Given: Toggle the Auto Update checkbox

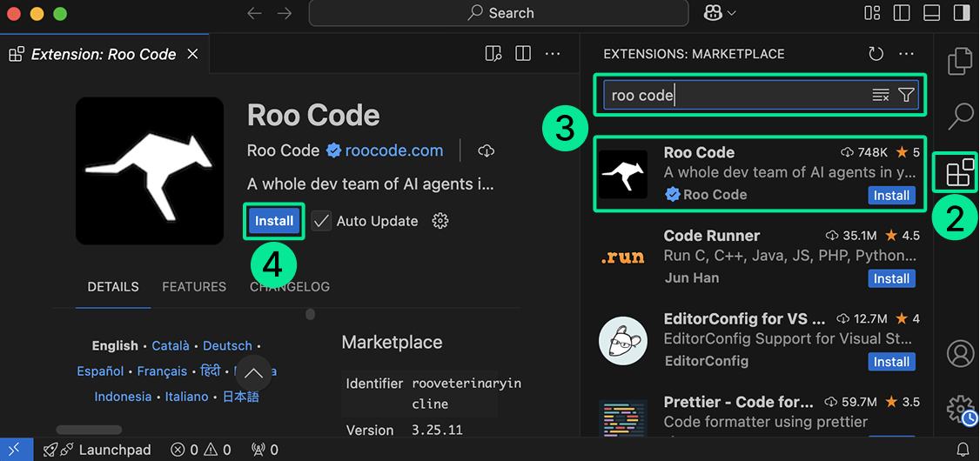Looking at the screenshot, I should (x=322, y=221).
